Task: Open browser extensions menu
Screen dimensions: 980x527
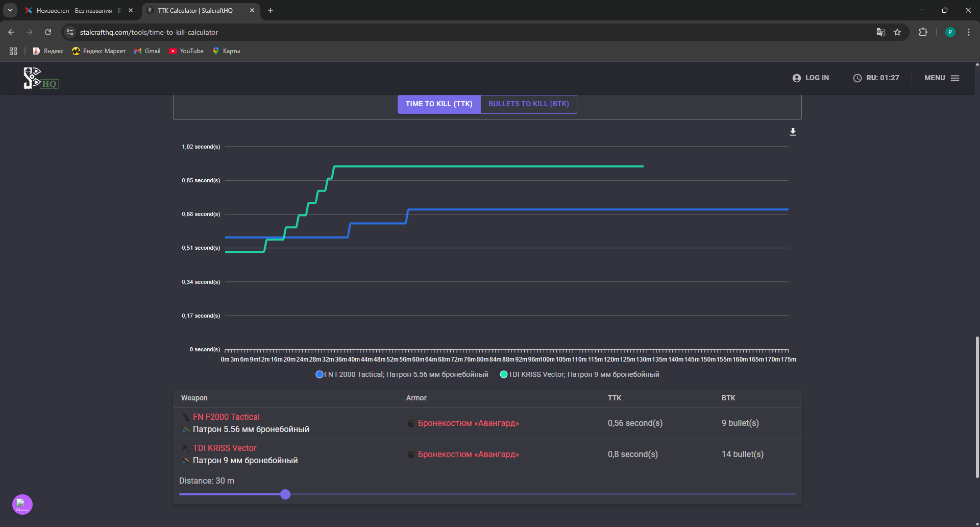Action: point(923,32)
